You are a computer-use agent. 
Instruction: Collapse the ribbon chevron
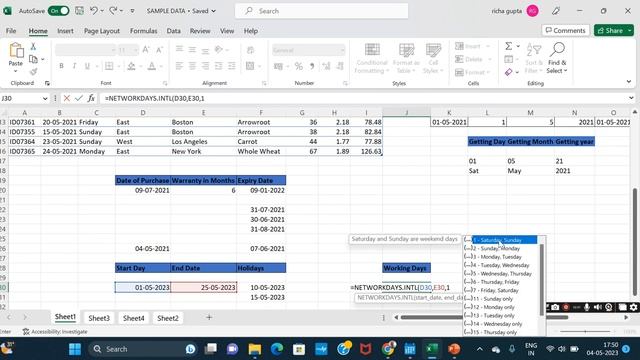tap(629, 82)
